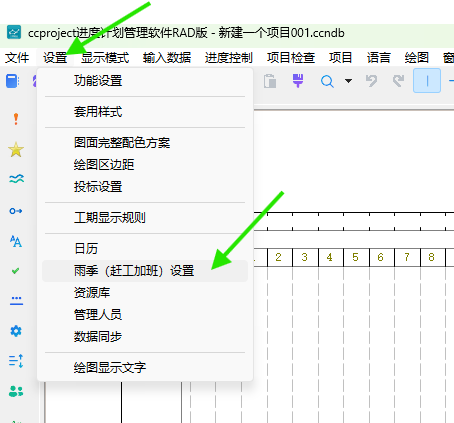Click the sort order arrows sidebar icon
The height and width of the screenshot is (423, 454).
tap(16, 361)
